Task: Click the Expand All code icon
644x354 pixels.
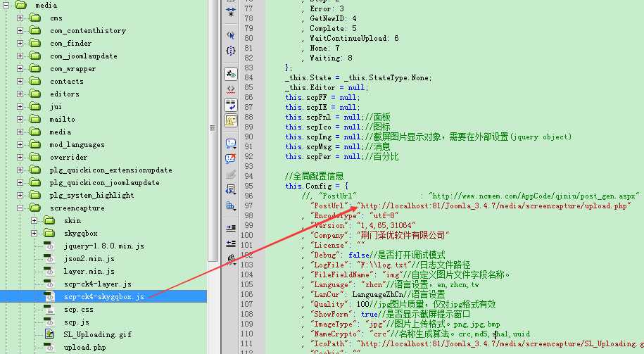Action: pos(231,12)
